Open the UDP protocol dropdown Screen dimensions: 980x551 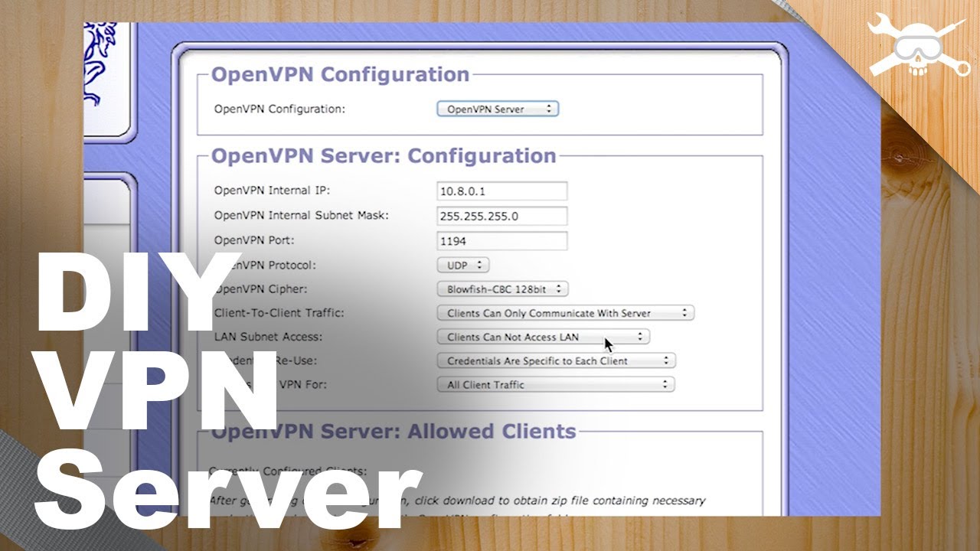point(462,265)
